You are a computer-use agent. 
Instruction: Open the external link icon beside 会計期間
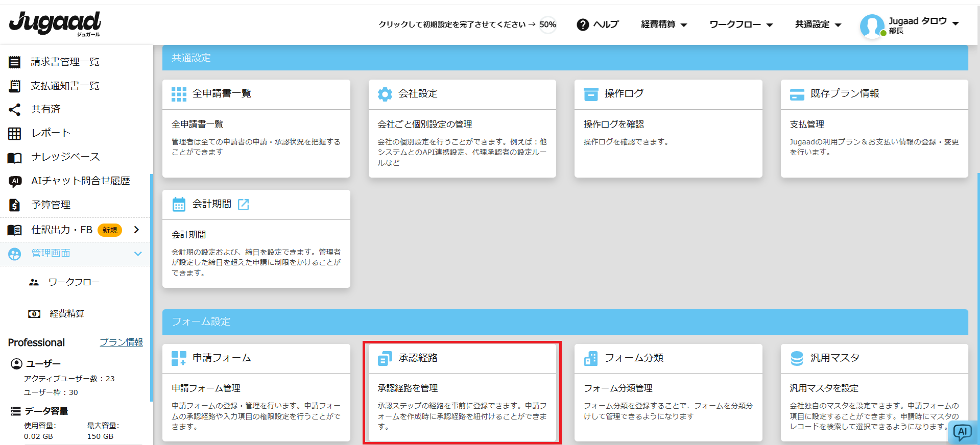244,205
